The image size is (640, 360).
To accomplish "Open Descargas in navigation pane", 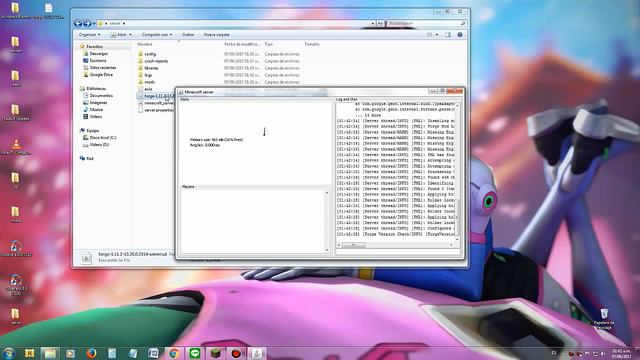I will pos(98,53).
